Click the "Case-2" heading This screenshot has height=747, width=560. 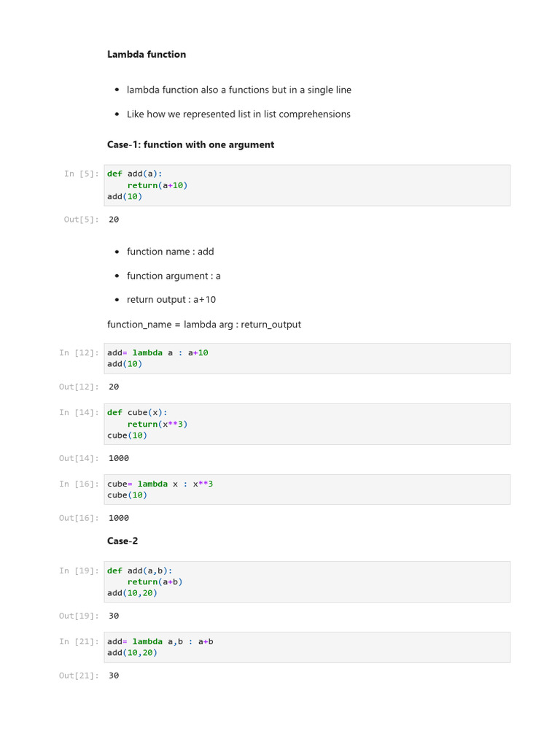(x=122, y=541)
